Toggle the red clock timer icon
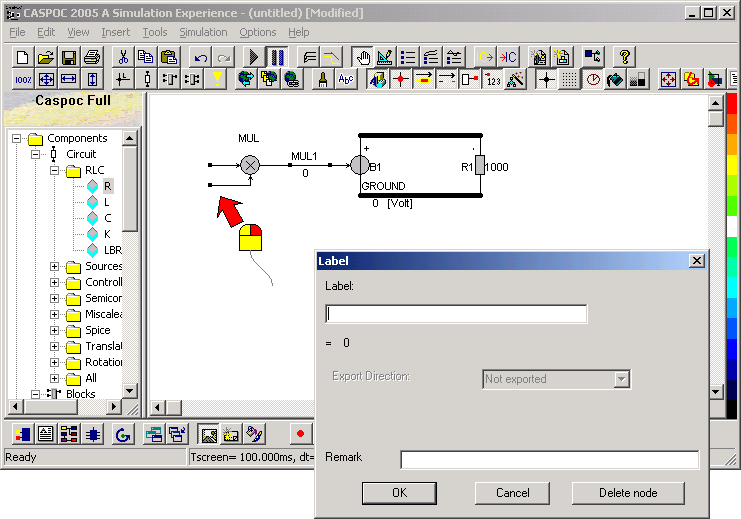 click(x=593, y=79)
